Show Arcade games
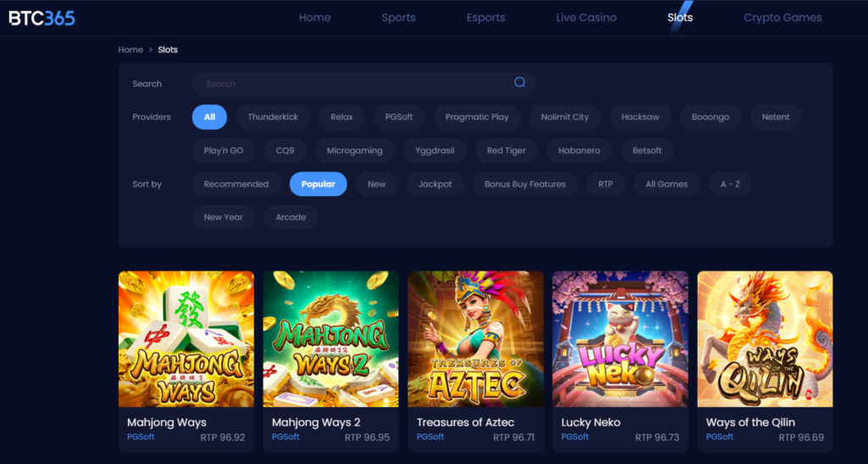This screenshot has height=464, width=868. (291, 218)
